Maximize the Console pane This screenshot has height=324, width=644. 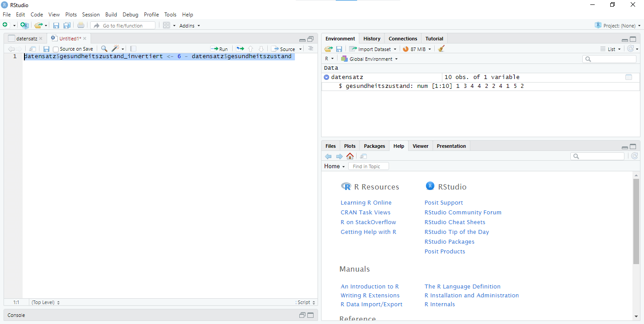point(310,315)
